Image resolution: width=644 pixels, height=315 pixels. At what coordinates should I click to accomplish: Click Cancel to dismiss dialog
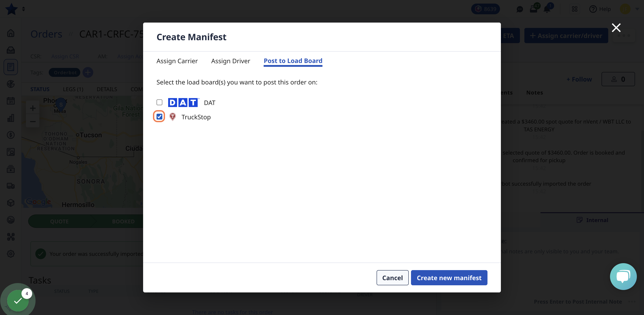pos(392,278)
